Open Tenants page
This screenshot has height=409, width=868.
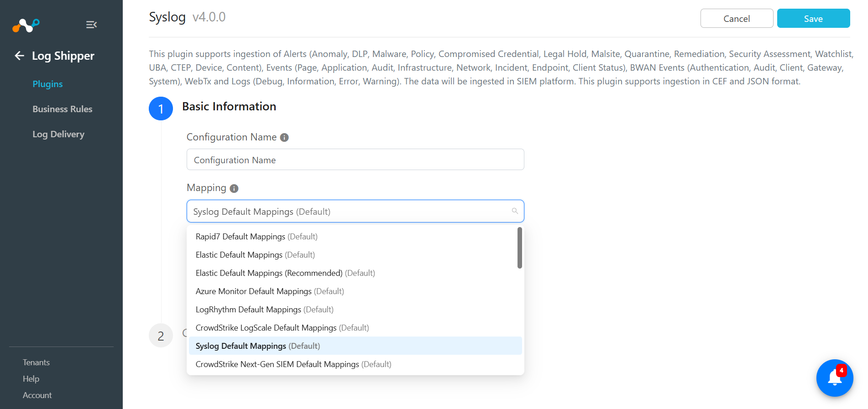(36, 362)
